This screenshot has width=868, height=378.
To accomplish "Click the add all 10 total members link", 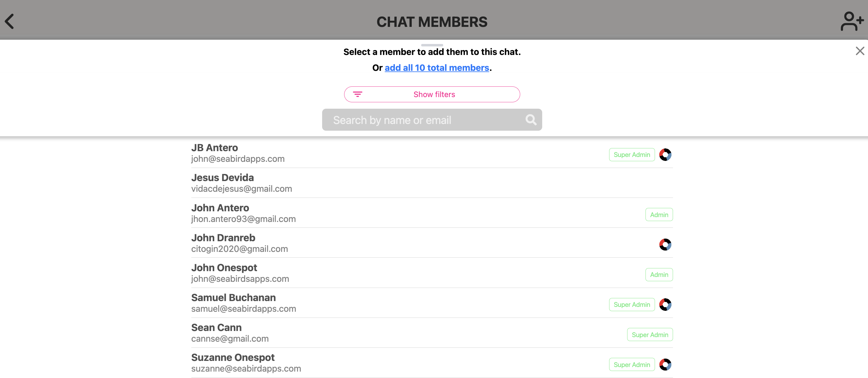I will click(437, 68).
